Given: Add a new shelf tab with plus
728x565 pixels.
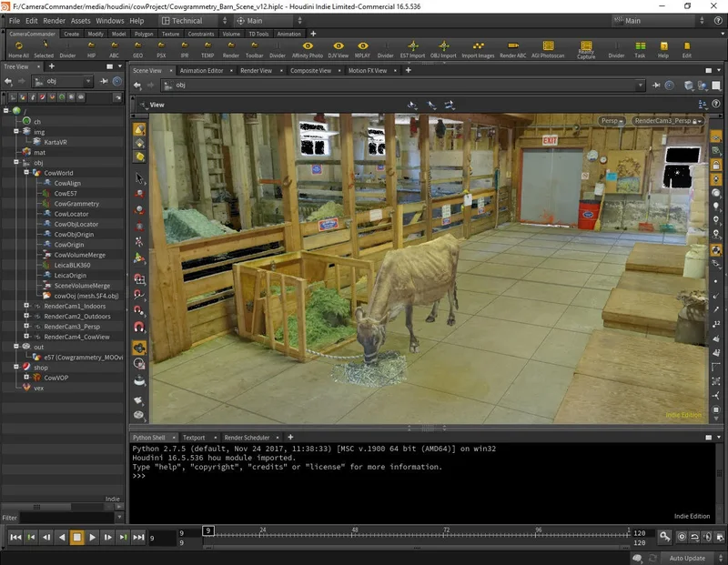Looking at the screenshot, I should click(313, 34).
